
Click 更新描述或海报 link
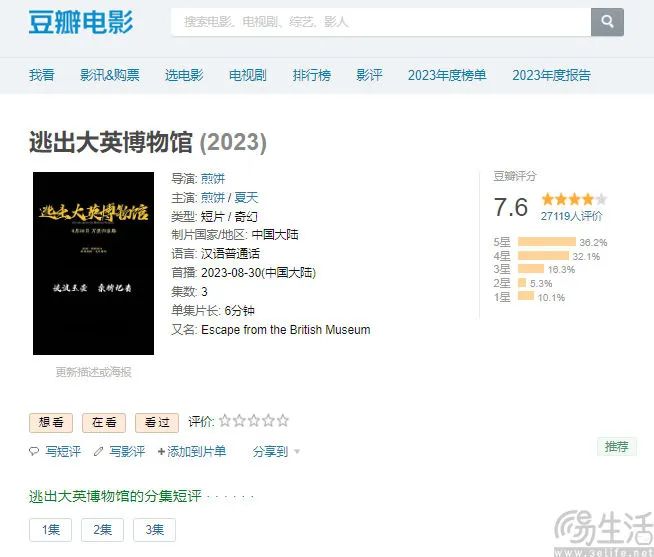[93, 372]
